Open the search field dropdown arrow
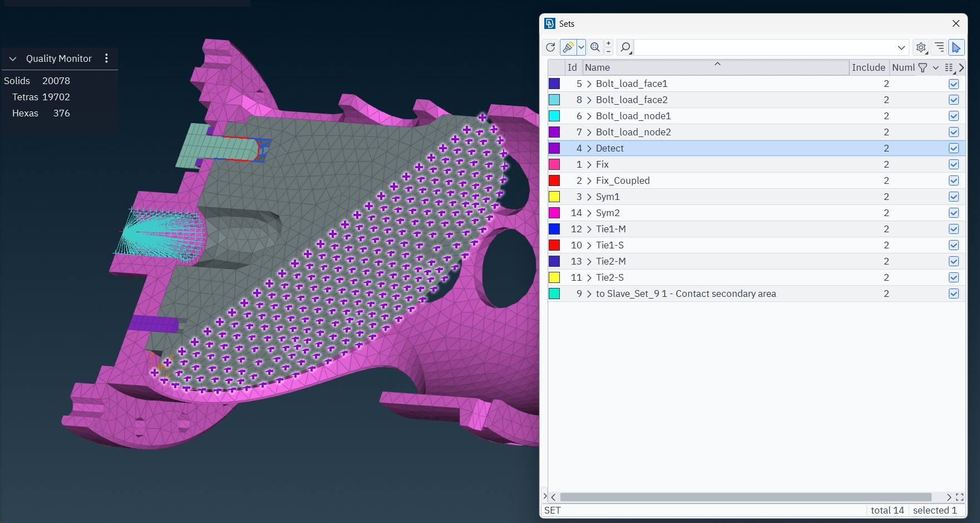 click(902, 47)
